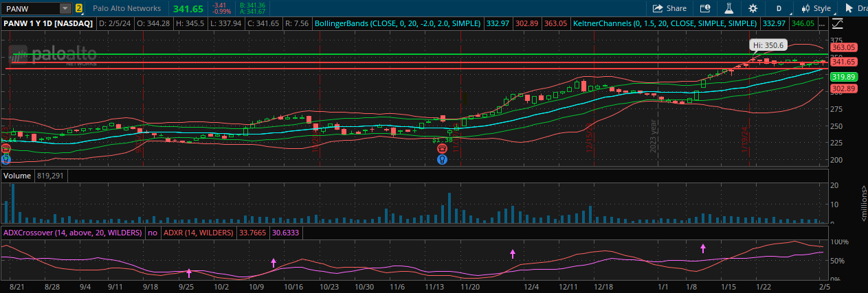Click the red earnings phone icon near 11/13
The image size is (868, 293).
click(443, 149)
